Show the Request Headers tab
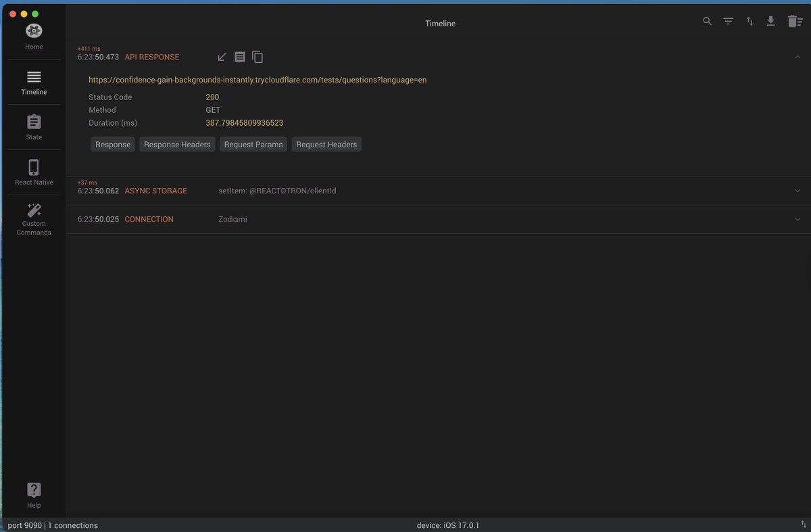Screen dimensions: 811x532 [x=326, y=145]
